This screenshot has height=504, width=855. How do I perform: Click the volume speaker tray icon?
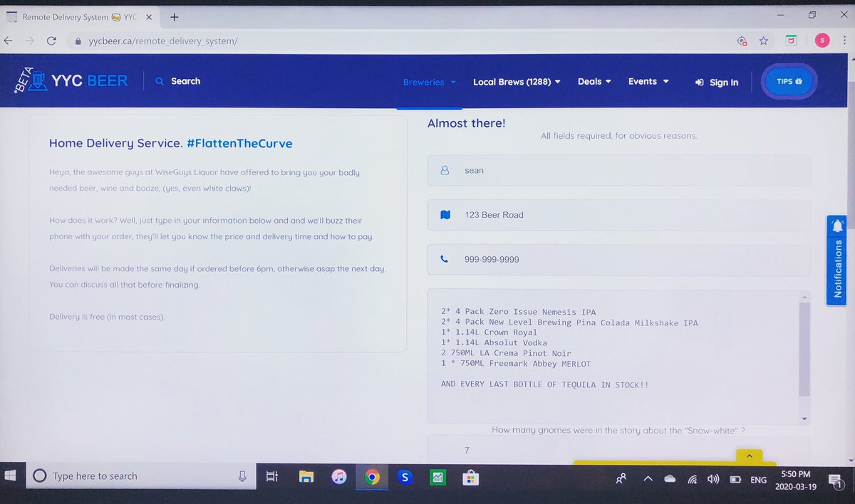click(x=713, y=480)
